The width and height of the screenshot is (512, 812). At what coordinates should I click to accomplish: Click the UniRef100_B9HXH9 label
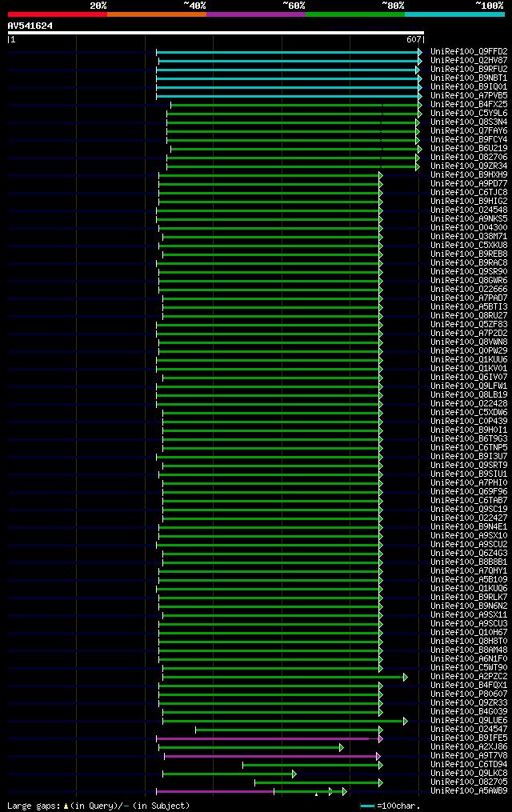pyautogui.click(x=469, y=174)
